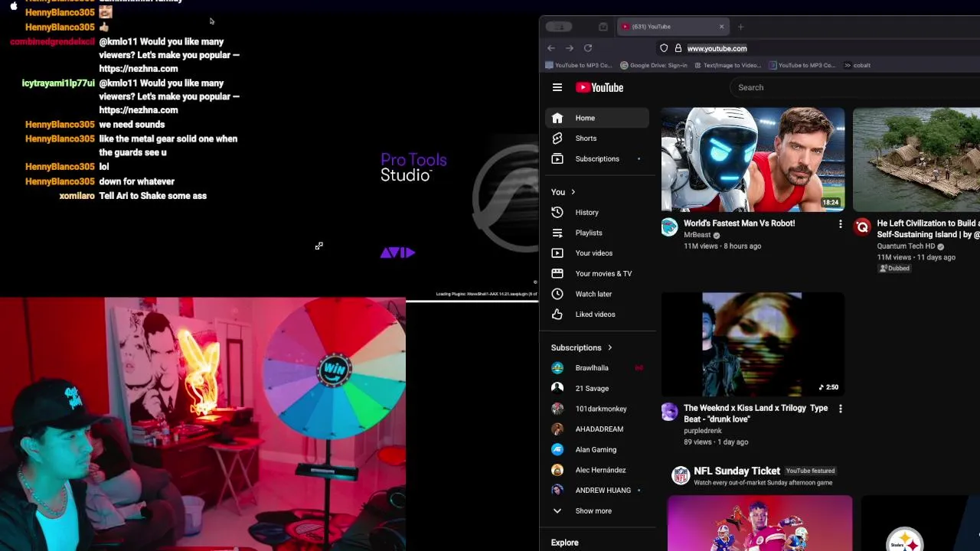Image resolution: width=980 pixels, height=551 pixels.
Task: Click HennyBlanco305 'we need sounds' chat message
Action: pos(132,125)
